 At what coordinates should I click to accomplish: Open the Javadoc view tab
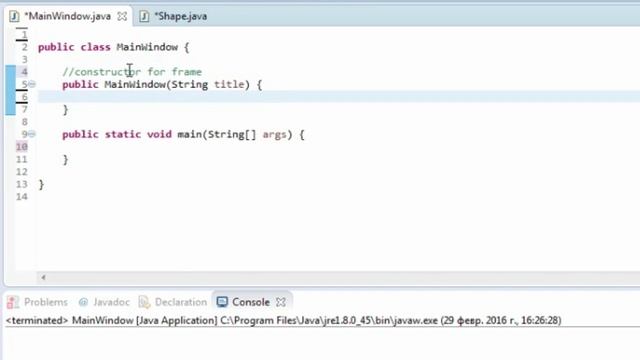pos(111,302)
